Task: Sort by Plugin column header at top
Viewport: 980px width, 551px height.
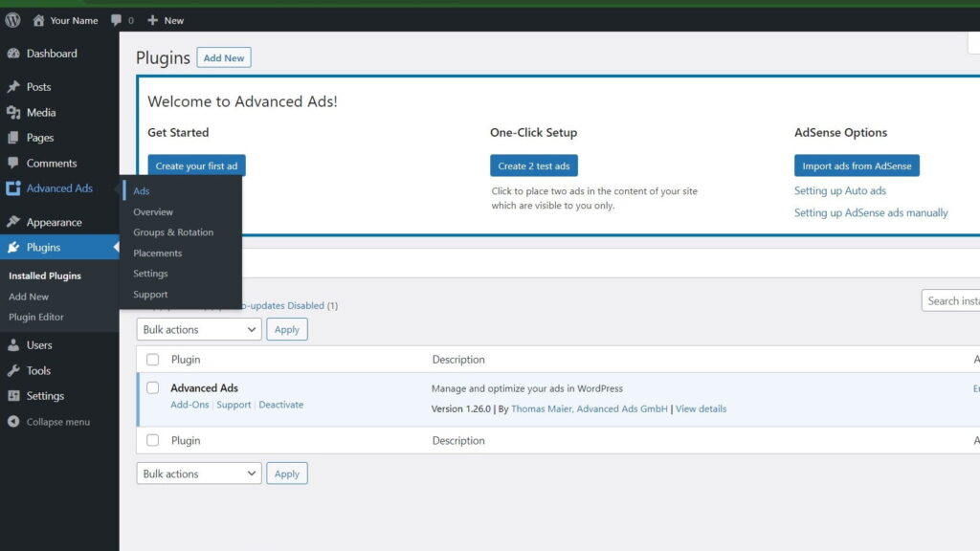Action: [186, 360]
